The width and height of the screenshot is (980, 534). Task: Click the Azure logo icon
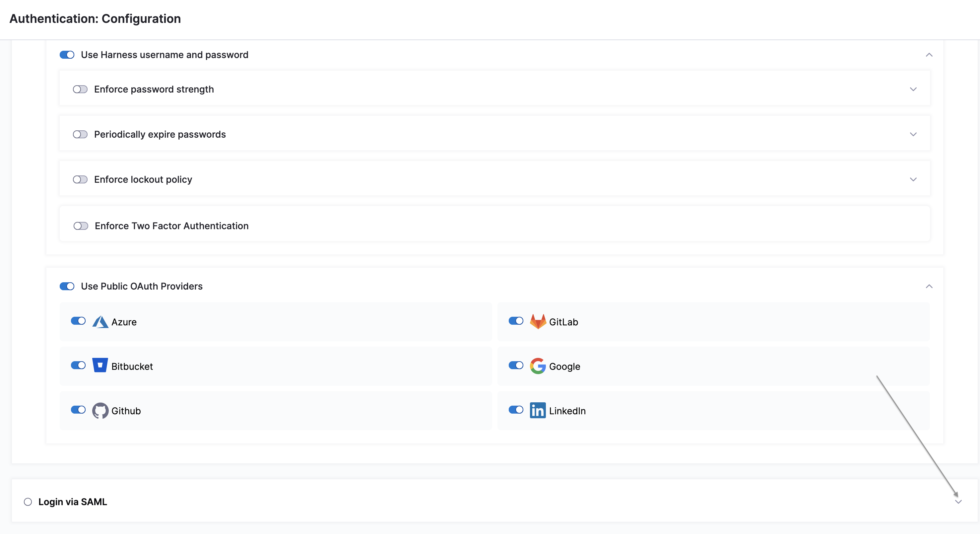tap(100, 322)
